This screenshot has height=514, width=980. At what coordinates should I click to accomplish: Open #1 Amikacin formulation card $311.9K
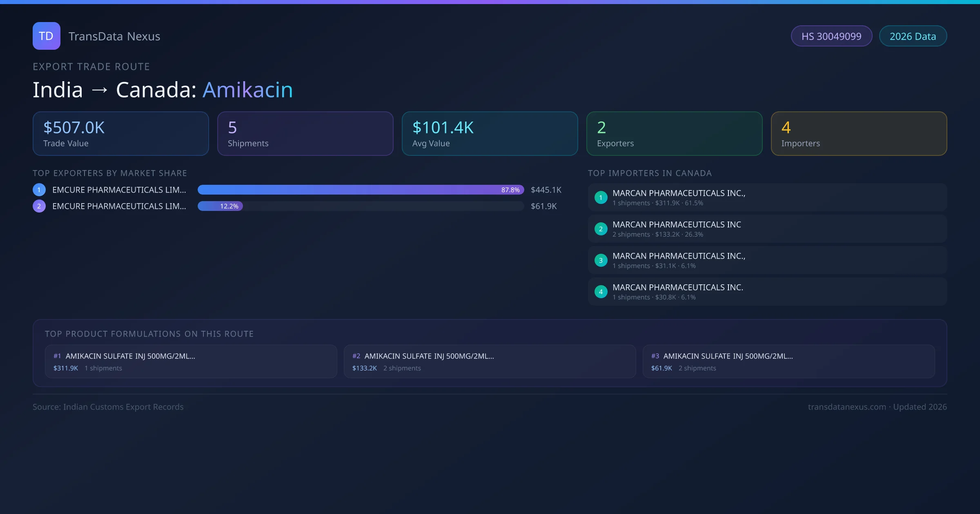191,361
